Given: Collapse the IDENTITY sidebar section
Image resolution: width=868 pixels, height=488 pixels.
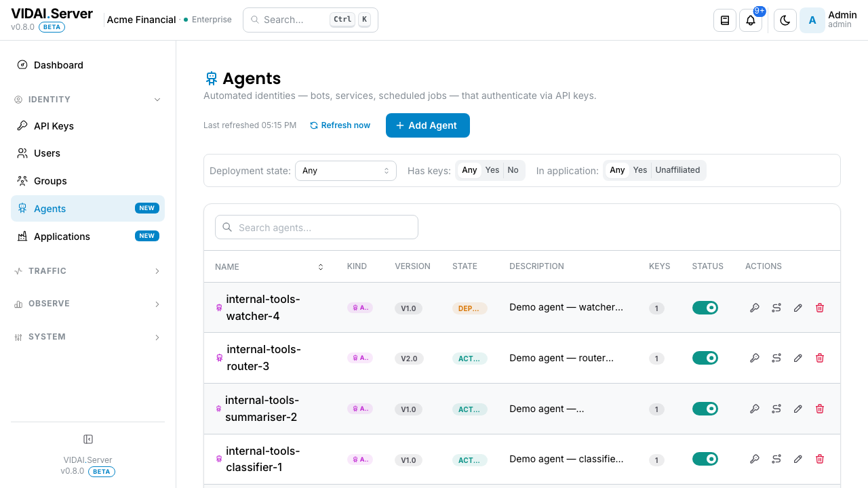Looking at the screenshot, I should tap(87, 100).
